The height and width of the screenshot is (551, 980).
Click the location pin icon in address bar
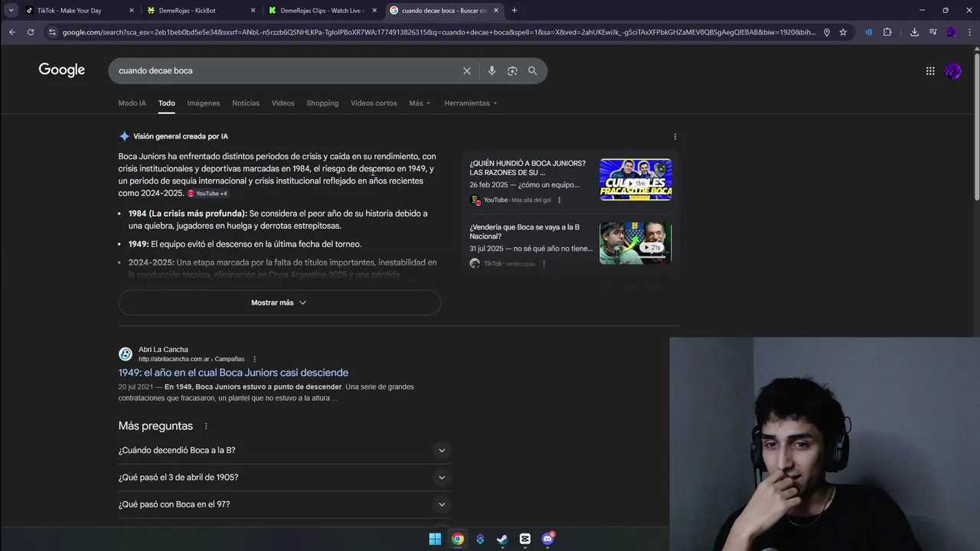click(x=827, y=32)
